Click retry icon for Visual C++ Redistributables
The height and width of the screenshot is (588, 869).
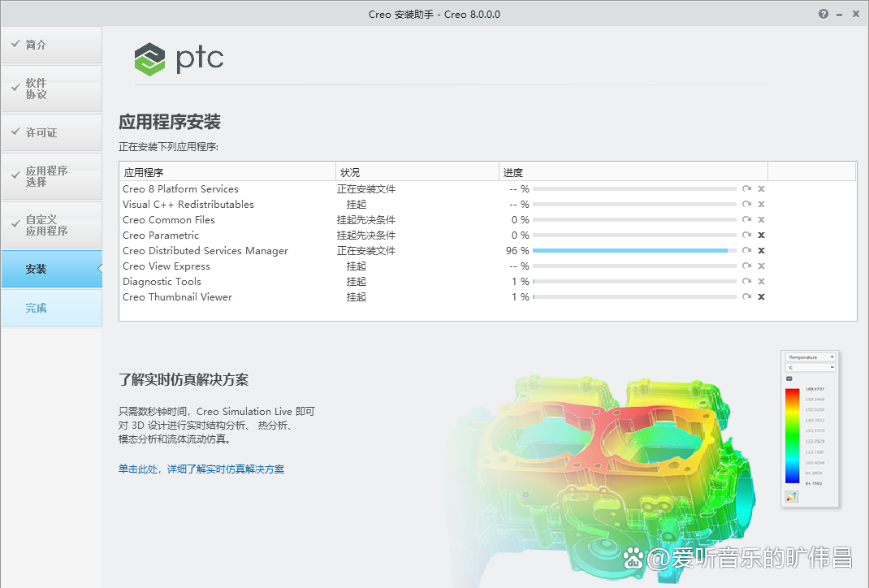click(x=746, y=205)
